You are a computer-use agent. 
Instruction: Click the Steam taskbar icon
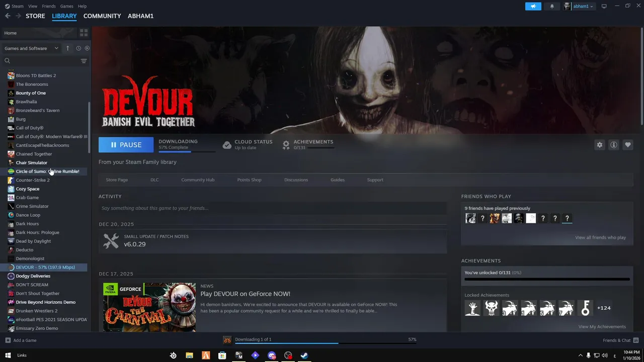(x=304, y=355)
